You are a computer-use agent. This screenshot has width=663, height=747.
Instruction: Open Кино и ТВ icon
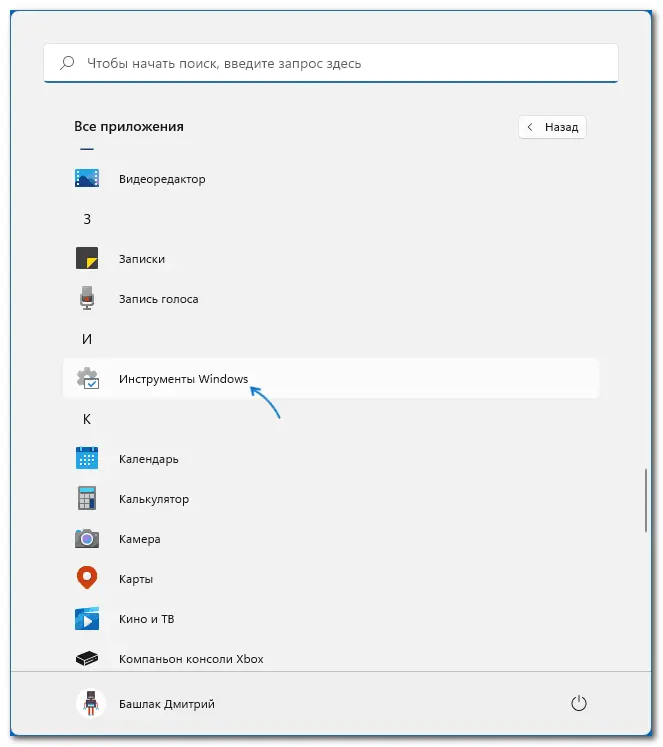click(x=87, y=619)
